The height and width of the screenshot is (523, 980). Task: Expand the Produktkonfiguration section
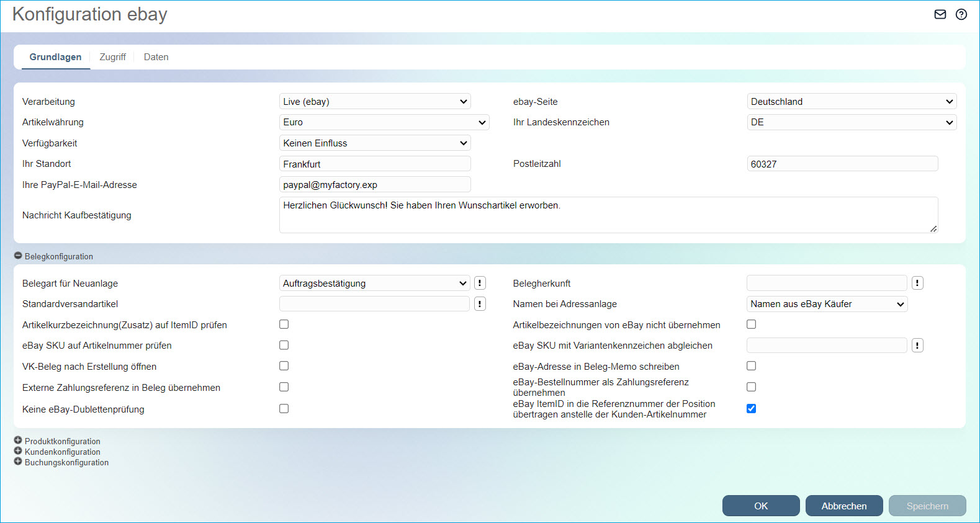click(18, 440)
